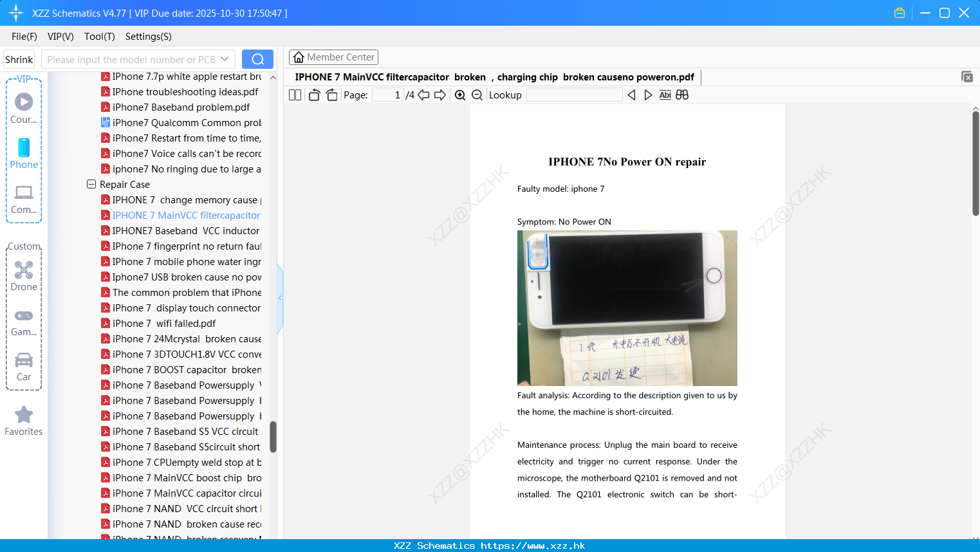Open the Tool menu
The height and width of the screenshot is (552, 980).
click(100, 37)
